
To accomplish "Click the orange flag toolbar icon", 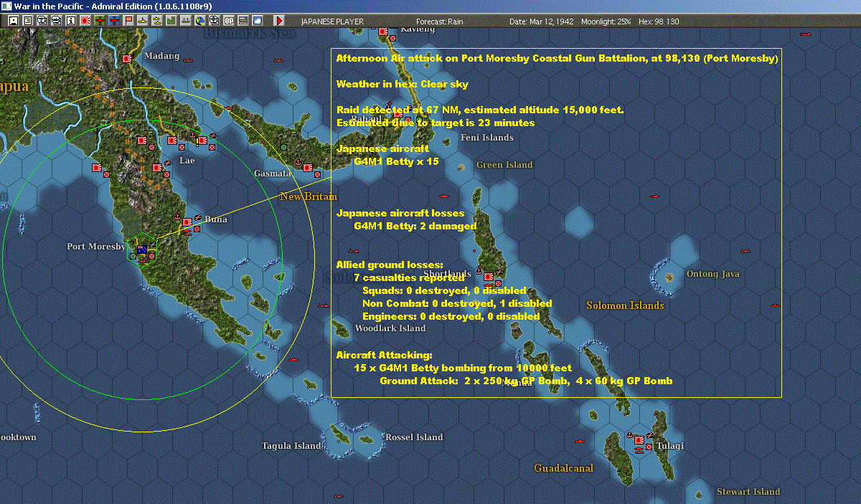I will (128, 21).
